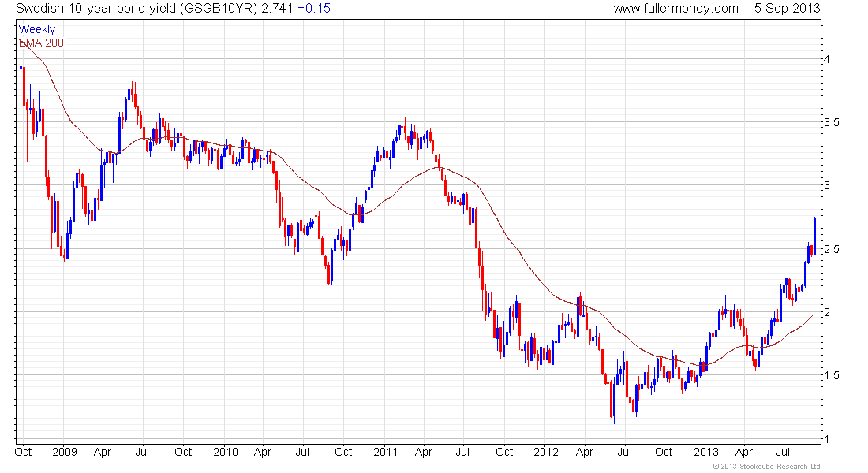Click the y-axis label 3.5
This screenshot has height=473, width=868.
point(832,122)
